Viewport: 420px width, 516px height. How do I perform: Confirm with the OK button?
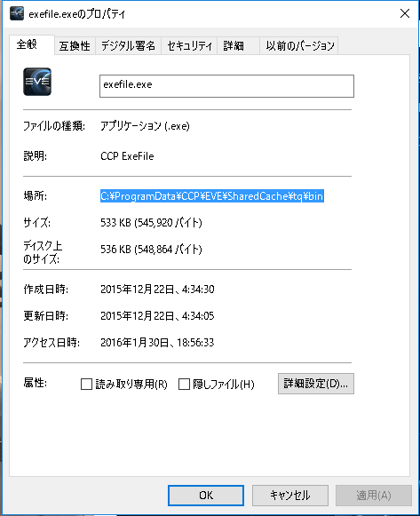click(206, 496)
